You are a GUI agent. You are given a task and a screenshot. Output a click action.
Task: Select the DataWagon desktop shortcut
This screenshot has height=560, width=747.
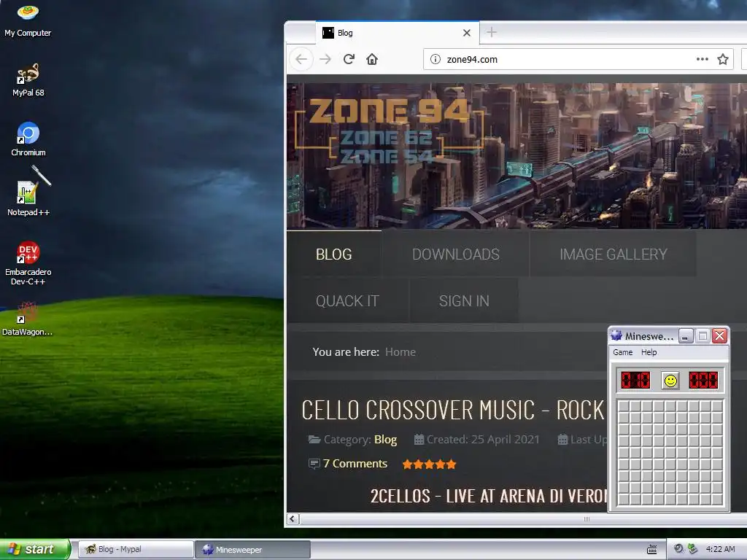pos(28,319)
